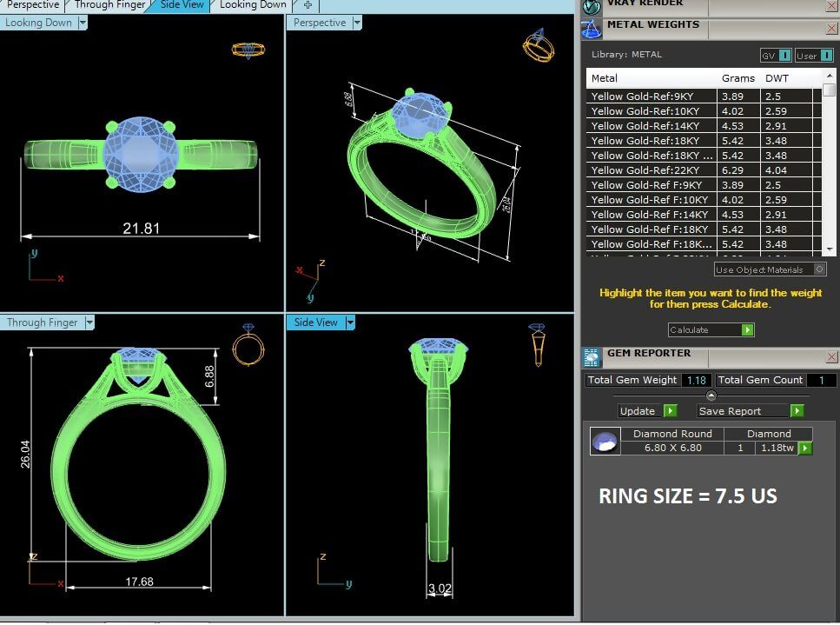Click the add new viewport tab plus icon
Image resolution: width=840 pixels, height=625 pixels.
click(308, 5)
